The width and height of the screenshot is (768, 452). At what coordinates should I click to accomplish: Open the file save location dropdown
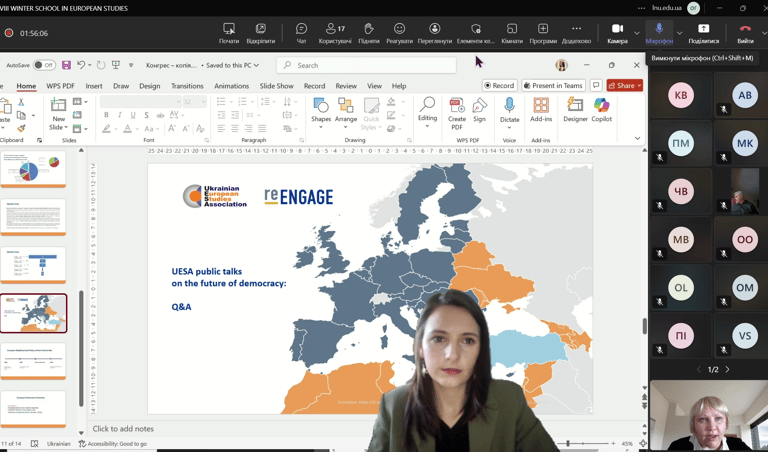click(233, 65)
